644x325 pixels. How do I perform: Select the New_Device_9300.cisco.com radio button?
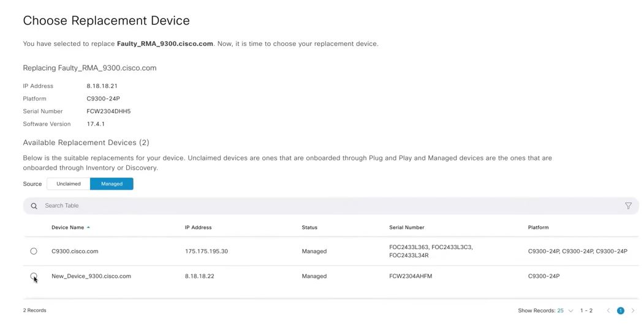coord(34,276)
